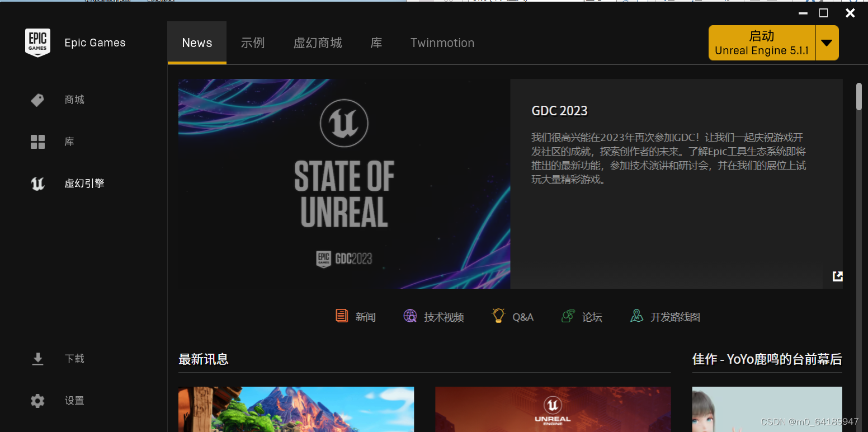Switch to the 示例 tab
868x432 pixels.
[253, 43]
